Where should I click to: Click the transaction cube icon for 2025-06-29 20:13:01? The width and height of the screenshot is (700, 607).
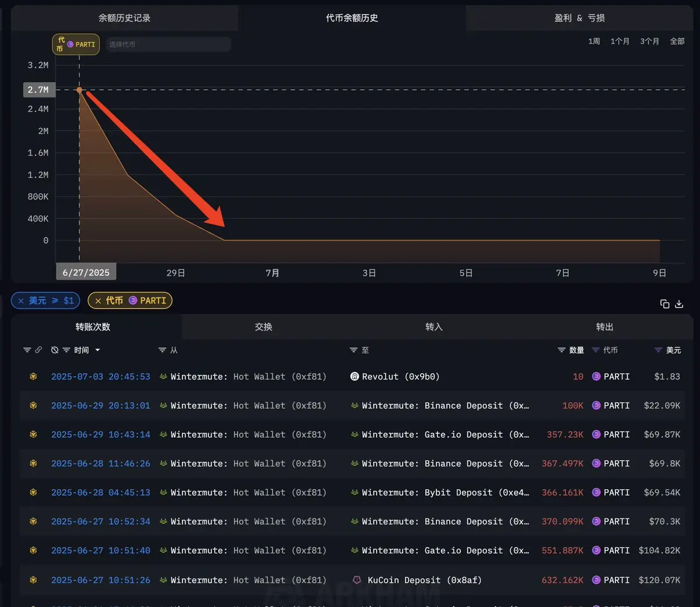[33, 405]
